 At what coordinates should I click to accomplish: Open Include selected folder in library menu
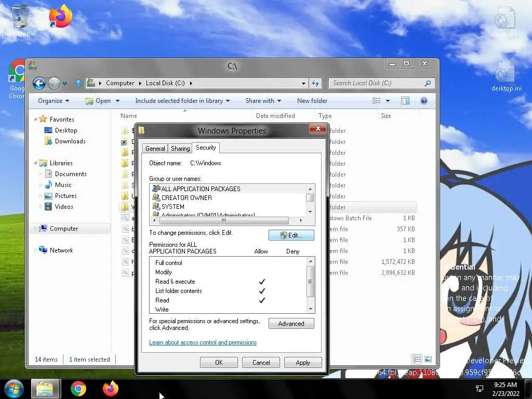pos(182,101)
